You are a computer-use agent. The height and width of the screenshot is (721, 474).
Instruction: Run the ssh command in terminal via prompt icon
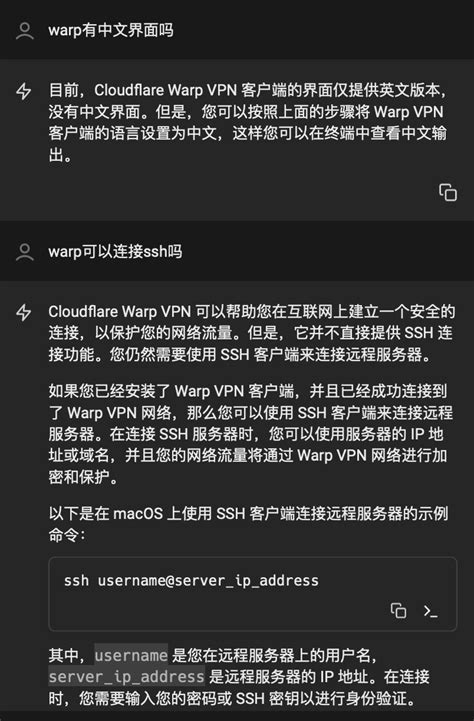click(x=430, y=611)
